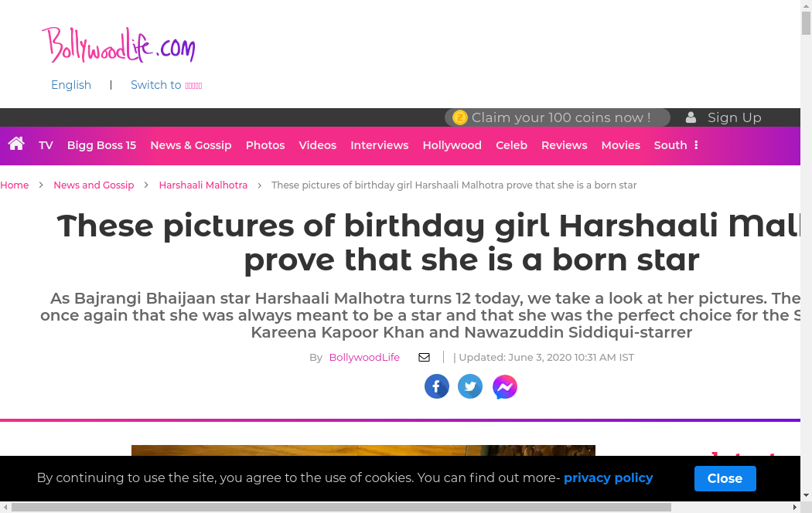This screenshot has width=812, height=513.
Task: Share article via Messenger
Action: tap(505, 387)
